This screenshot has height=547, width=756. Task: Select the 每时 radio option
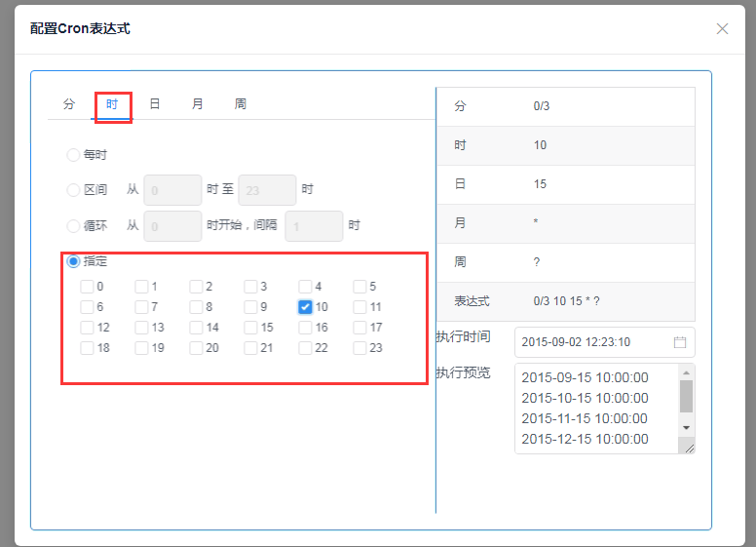click(73, 155)
